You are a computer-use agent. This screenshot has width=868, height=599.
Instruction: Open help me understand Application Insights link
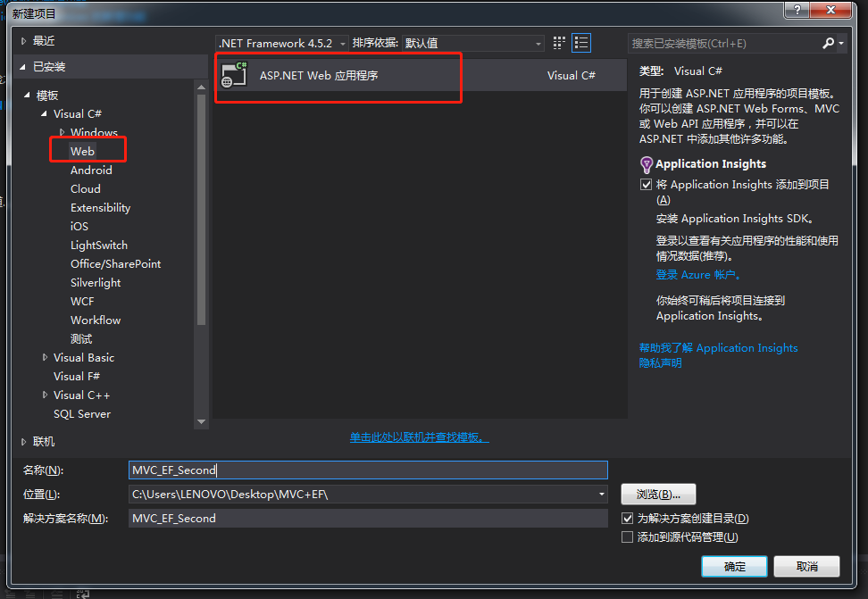pyautogui.click(x=718, y=347)
